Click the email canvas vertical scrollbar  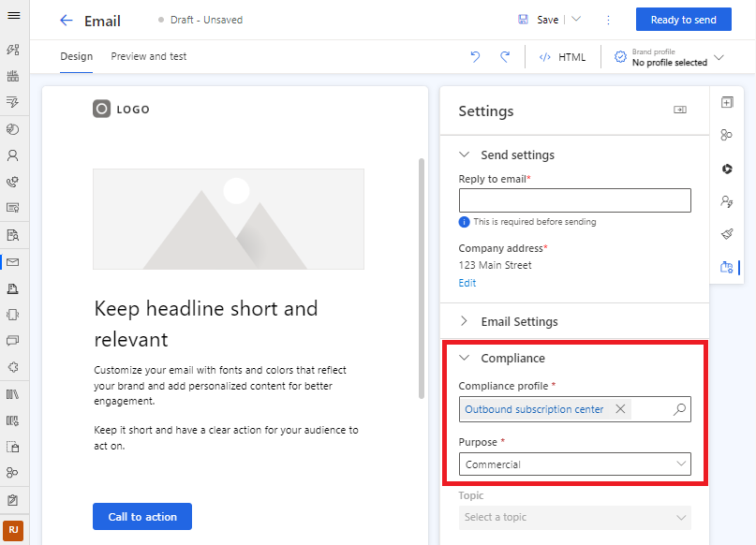pyautogui.click(x=422, y=278)
